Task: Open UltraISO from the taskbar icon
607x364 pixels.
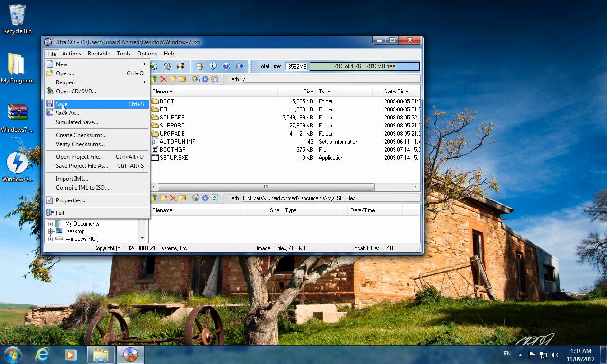Action: (130, 354)
